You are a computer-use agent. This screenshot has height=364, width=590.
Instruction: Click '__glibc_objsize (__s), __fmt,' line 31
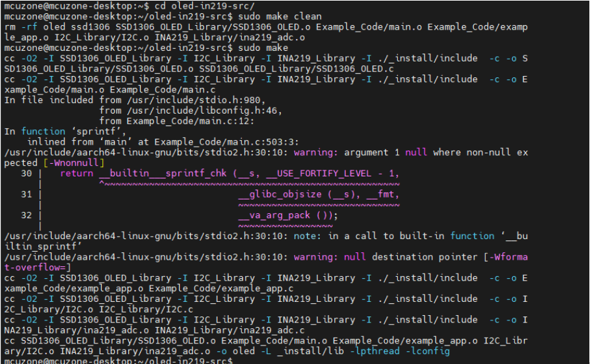[x=318, y=194]
